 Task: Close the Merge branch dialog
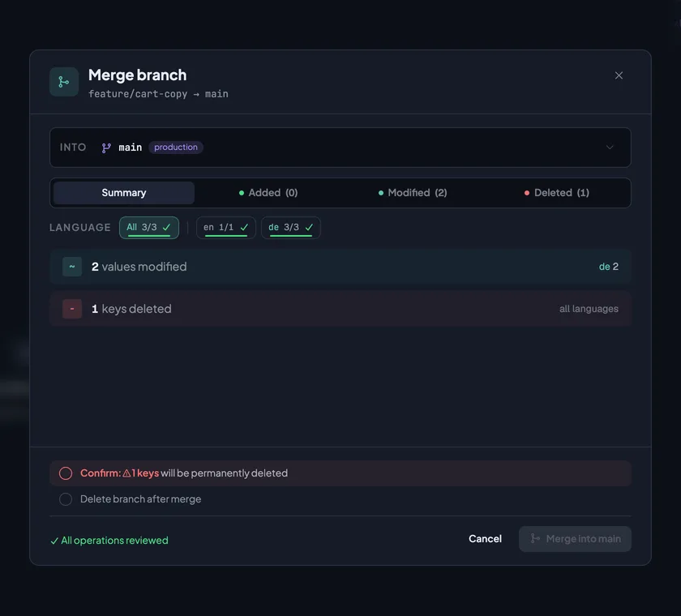619,75
